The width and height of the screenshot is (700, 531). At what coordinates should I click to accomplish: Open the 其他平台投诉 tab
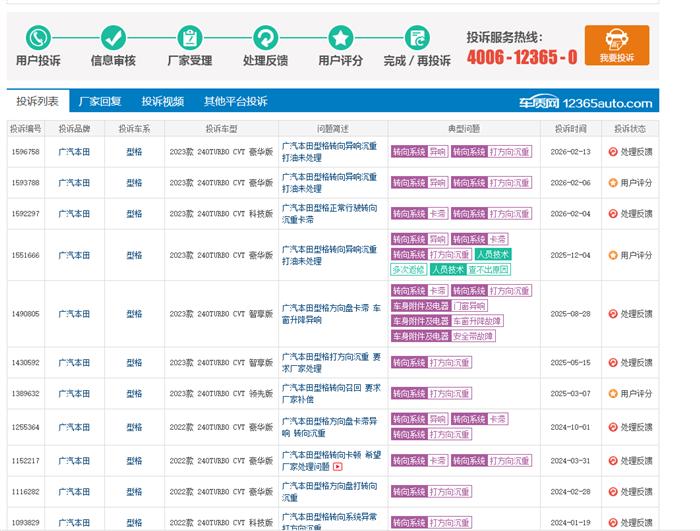click(236, 101)
